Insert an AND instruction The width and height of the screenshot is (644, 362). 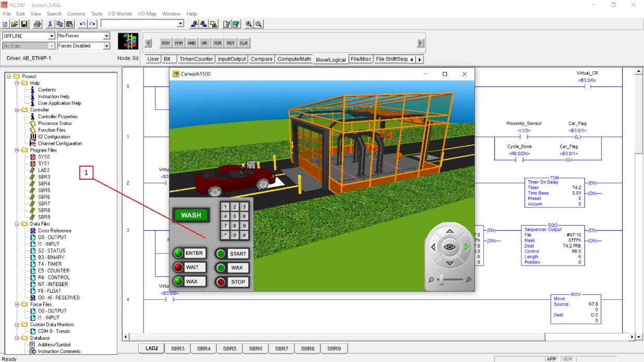[192, 43]
